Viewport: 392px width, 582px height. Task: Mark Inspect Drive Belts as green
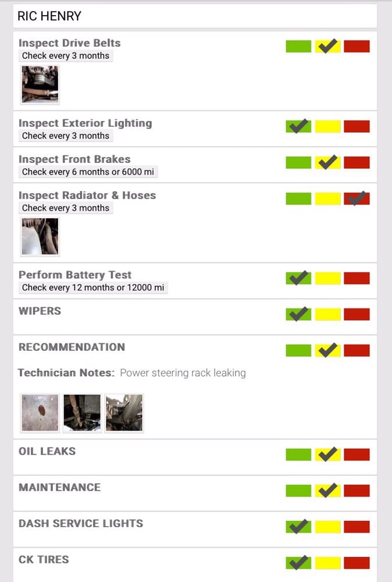pyautogui.click(x=298, y=47)
